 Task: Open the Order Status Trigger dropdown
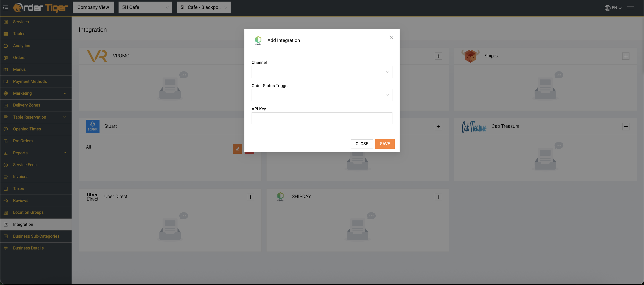[x=322, y=95]
